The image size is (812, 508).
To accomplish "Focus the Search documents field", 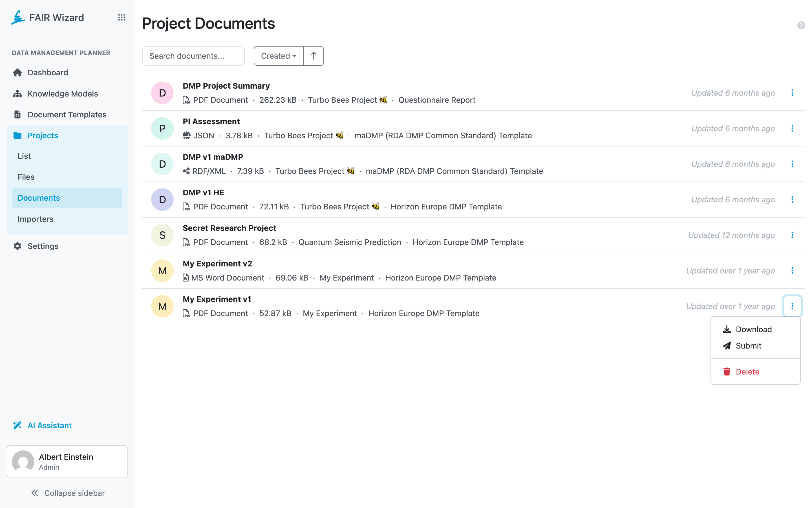I will point(193,56).
